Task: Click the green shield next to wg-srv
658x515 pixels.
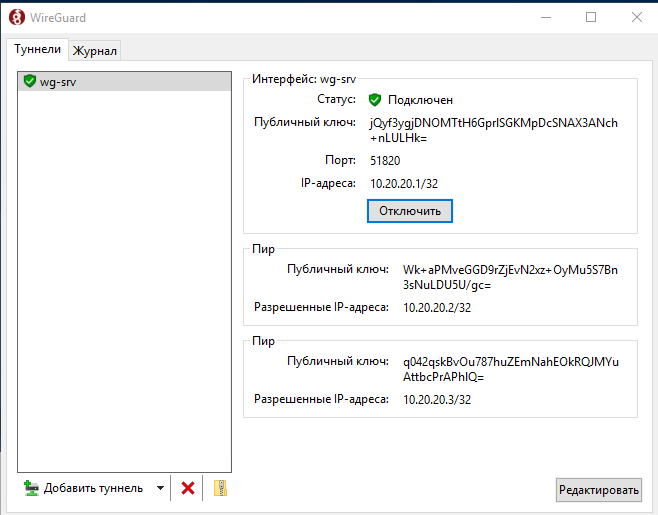Action: click(x=30, y=81)
